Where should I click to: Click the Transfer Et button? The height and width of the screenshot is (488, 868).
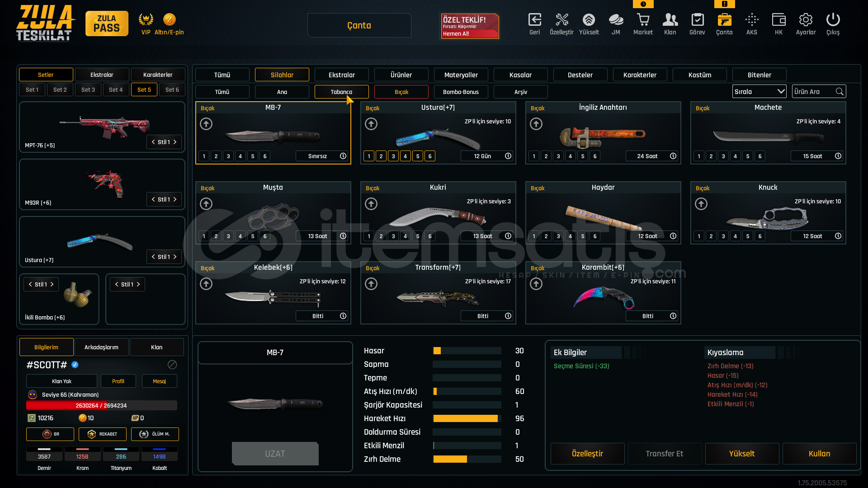[665, 454]
